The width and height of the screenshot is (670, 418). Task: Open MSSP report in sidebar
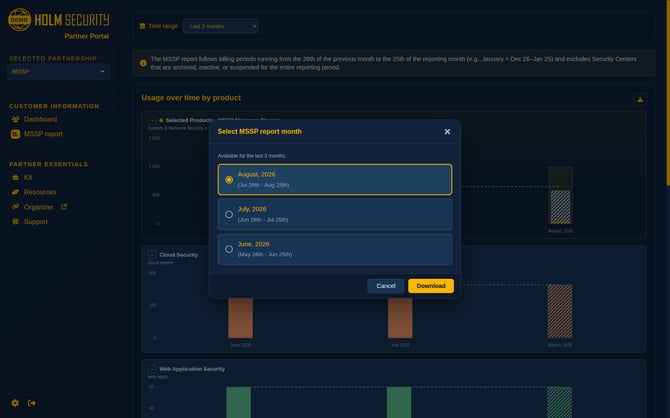coord(43,134)
